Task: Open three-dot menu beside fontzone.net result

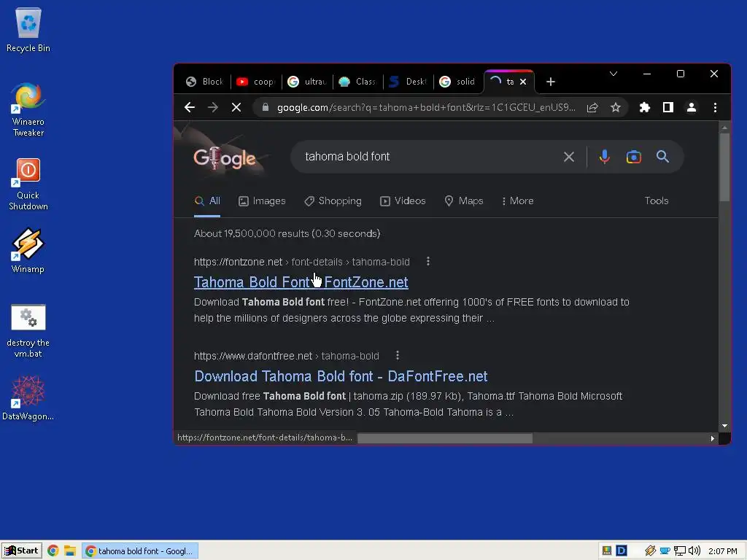Action: pyautogui.click(x=428, y=262)
